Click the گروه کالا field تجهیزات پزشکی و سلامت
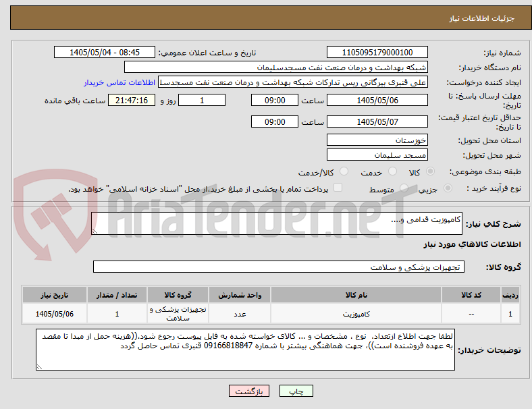 pyautogui.click(x=279, y=267)
